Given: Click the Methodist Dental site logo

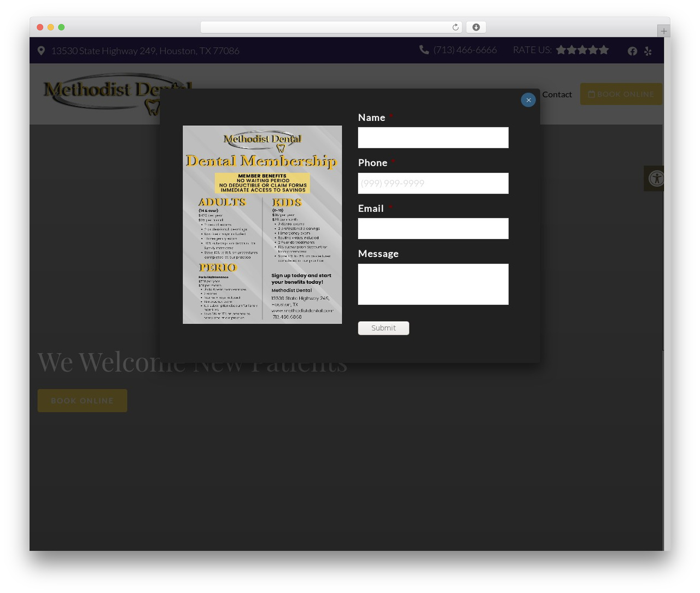Looking at the screenshot, I should pos(117,94).
